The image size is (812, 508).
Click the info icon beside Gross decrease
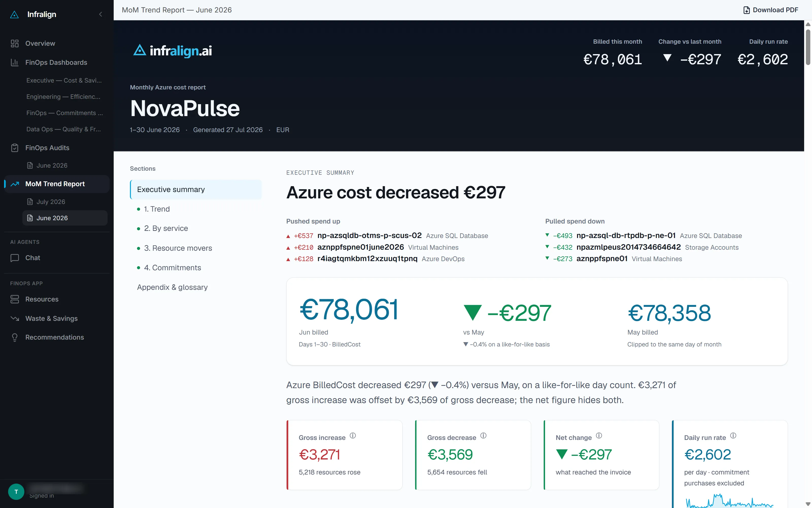point(483,435)
